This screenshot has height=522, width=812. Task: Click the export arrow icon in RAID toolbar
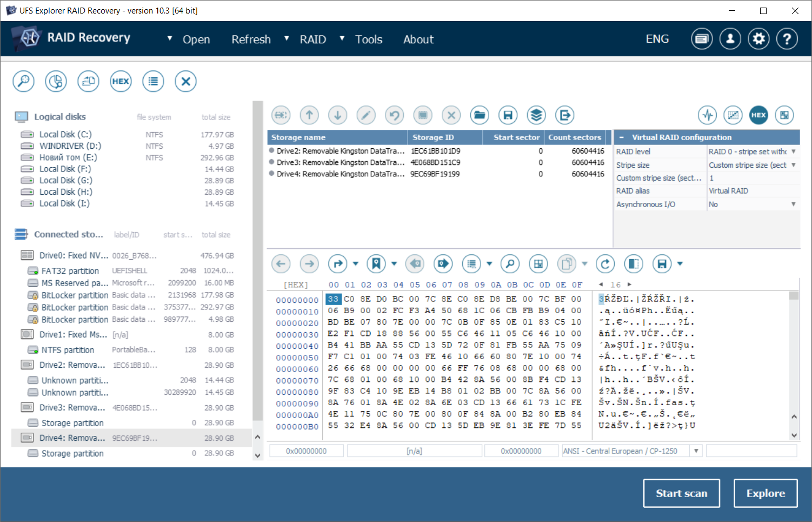coord(564,115)
